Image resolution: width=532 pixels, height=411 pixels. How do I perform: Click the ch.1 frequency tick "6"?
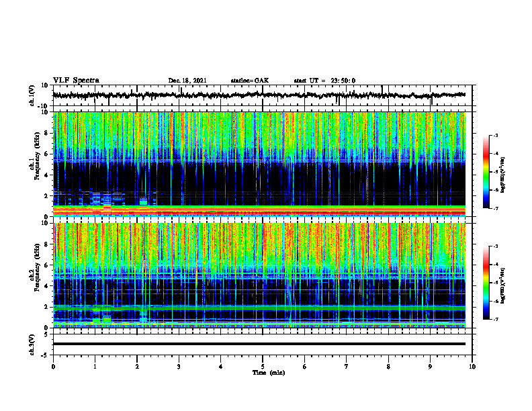tap(47, 154)
